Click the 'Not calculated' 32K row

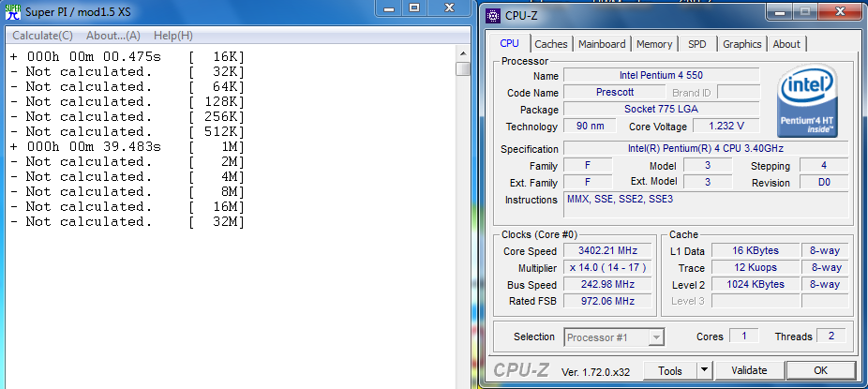point(127,72)
